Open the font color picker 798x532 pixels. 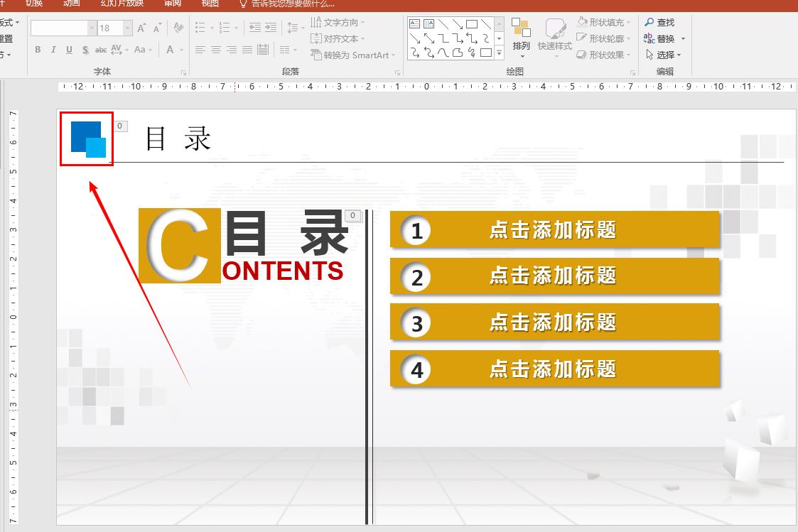[169, 50]
